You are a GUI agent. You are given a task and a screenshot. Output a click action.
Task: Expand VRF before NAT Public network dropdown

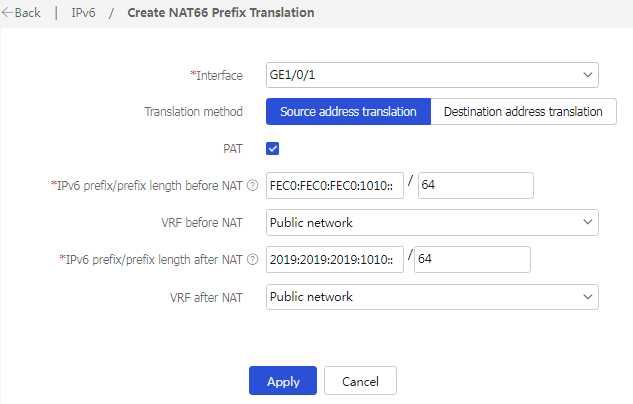(x=432, y=222)
